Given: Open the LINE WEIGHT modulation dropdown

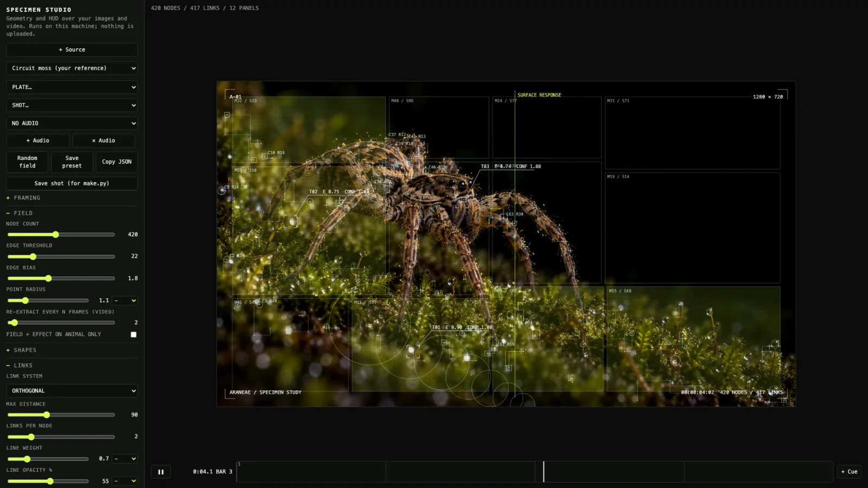Looking at the screenshot, I should pos(125,459).
